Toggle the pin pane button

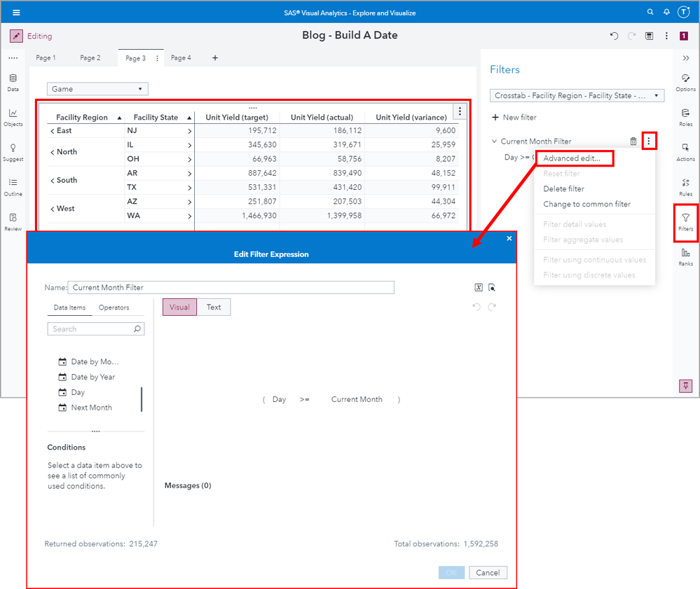click(x=686, y=386)
